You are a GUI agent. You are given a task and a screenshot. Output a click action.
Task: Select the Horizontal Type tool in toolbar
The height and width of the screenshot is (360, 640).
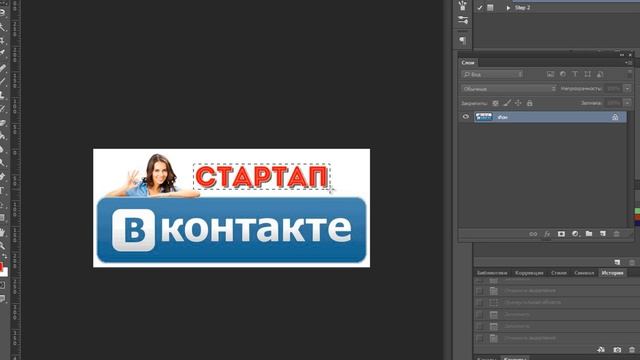(2, 191)
